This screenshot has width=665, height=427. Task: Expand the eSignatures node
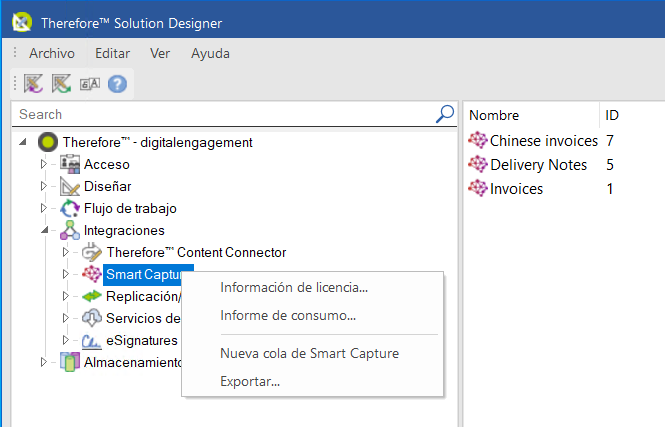coord(65,340)
